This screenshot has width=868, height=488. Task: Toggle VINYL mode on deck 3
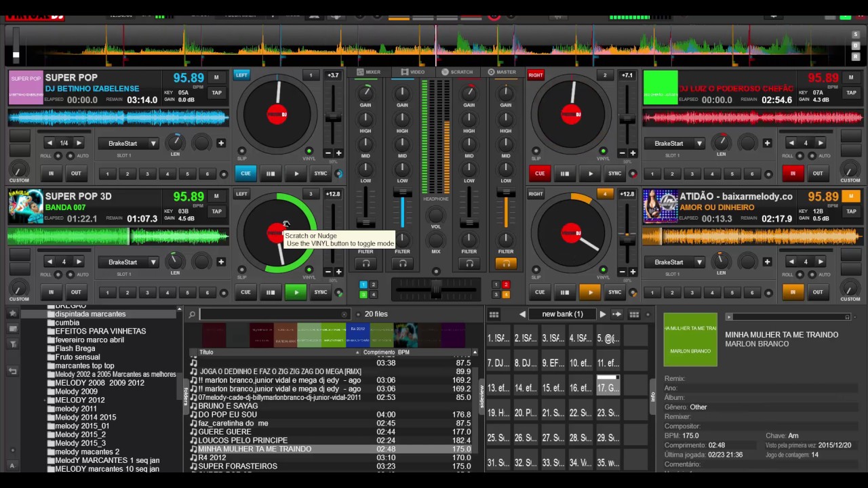(x=309, y=270)
